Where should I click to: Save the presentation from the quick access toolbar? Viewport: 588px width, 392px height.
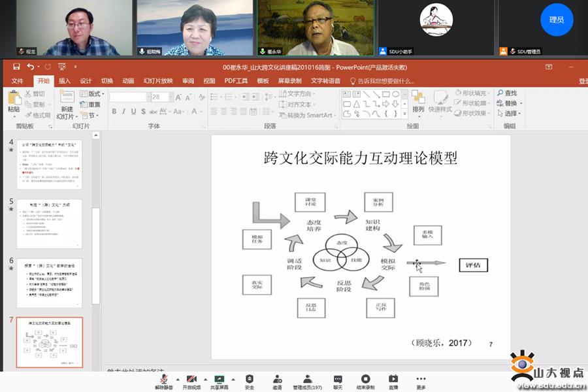coord(16,67)
